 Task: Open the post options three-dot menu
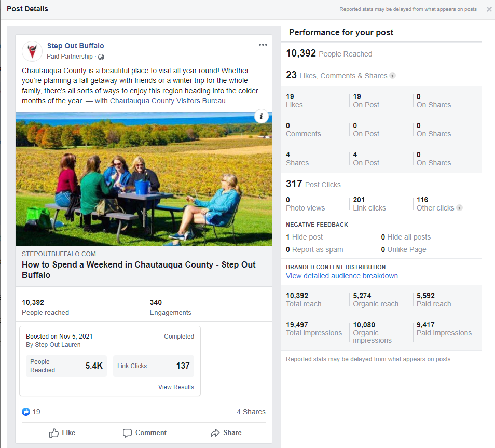point(263,45)
